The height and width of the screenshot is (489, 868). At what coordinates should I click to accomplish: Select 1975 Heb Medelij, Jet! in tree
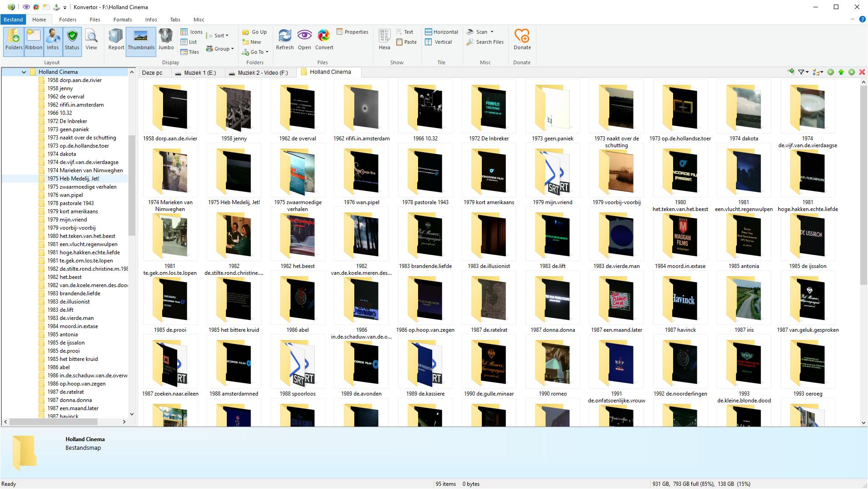click(73, 179)
